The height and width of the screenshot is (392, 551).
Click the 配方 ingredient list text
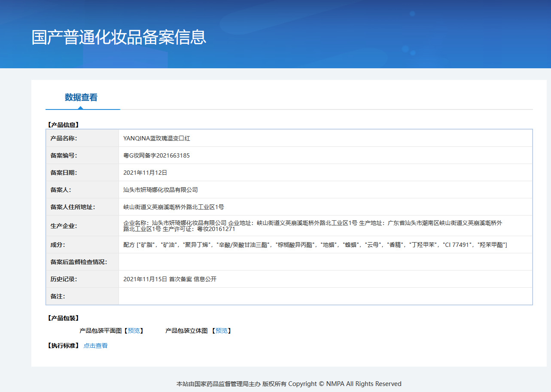click(x=315, y=245)
